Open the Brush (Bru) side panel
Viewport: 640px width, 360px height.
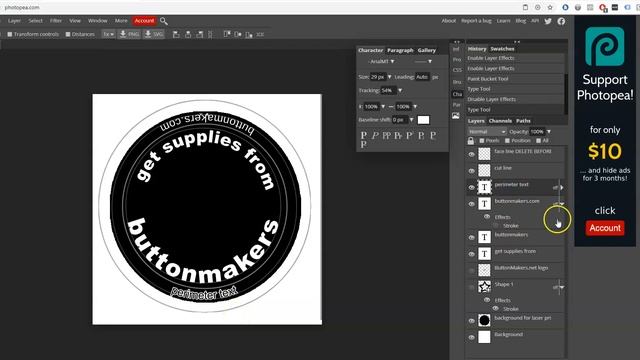[456, 82]
